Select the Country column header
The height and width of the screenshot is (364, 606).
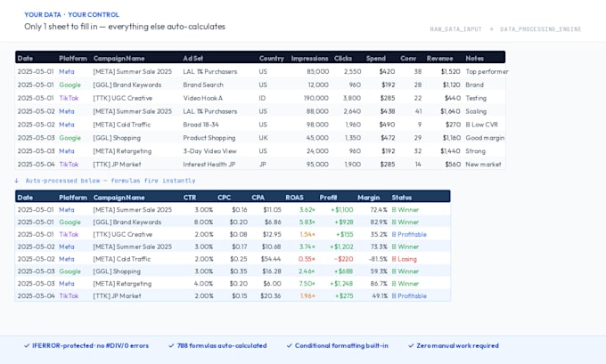(x=271, y=58)
